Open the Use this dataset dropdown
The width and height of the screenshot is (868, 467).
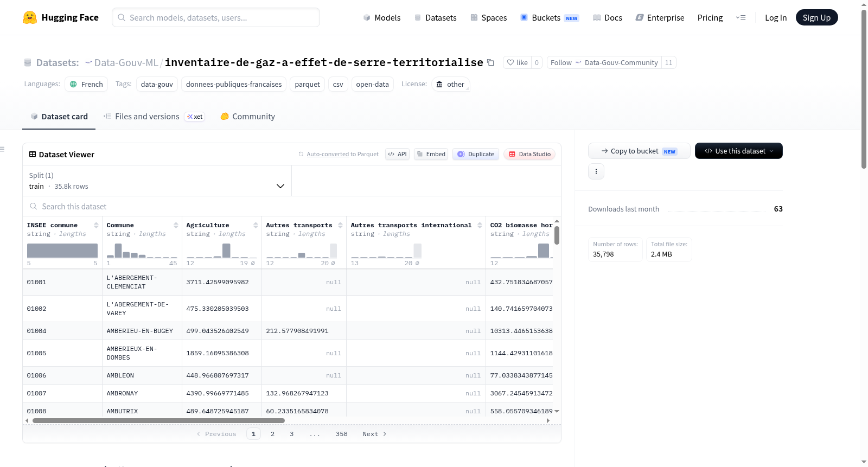click(x=739, y=151)
